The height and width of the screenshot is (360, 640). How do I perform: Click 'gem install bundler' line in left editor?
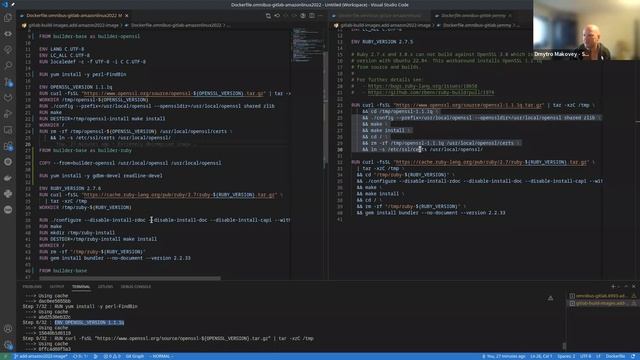click(x=115, y=258)
